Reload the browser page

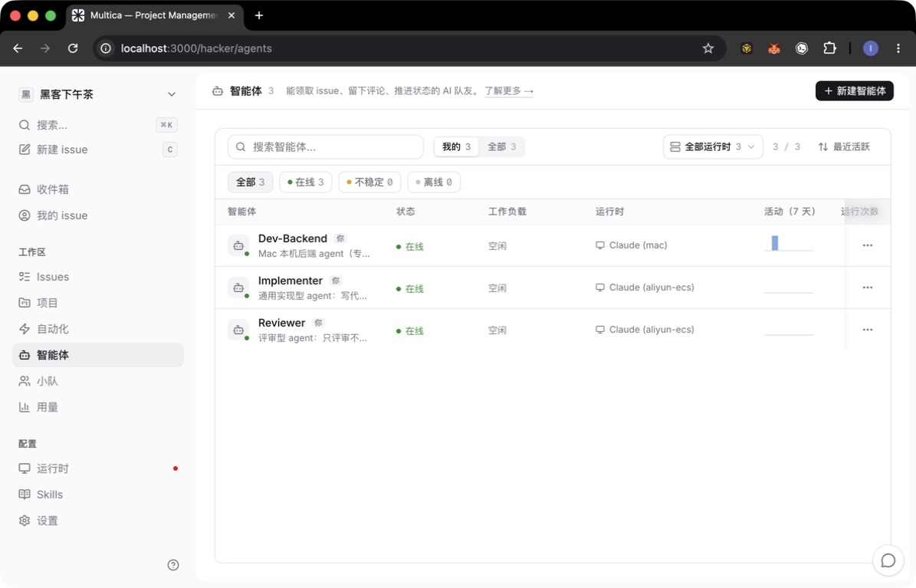coord(73,48)
